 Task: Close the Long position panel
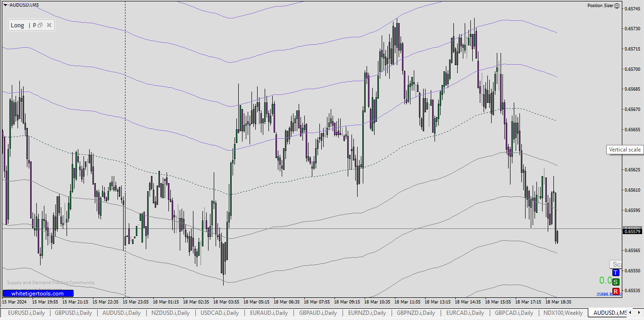pyautogui.click(x=49, y=25)
